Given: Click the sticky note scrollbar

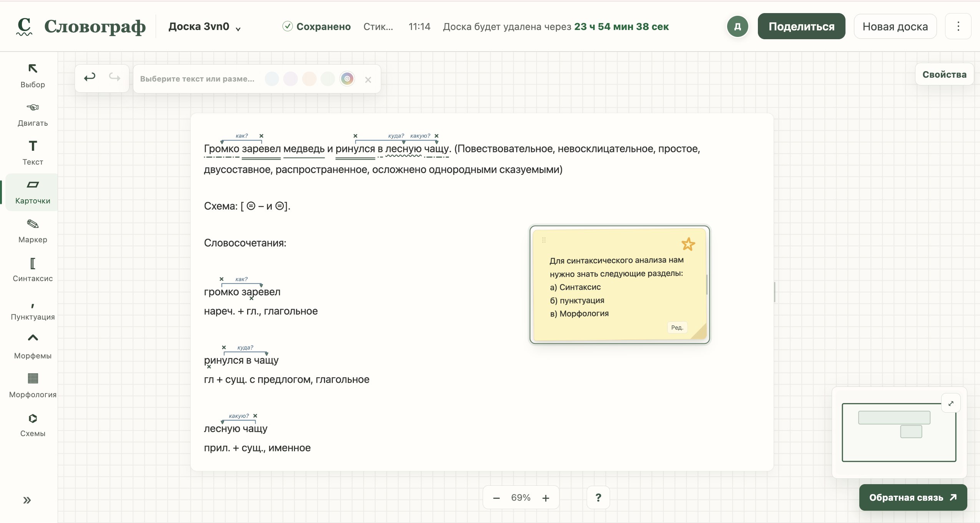Looking at the screenshot, I should pos(707,285).
